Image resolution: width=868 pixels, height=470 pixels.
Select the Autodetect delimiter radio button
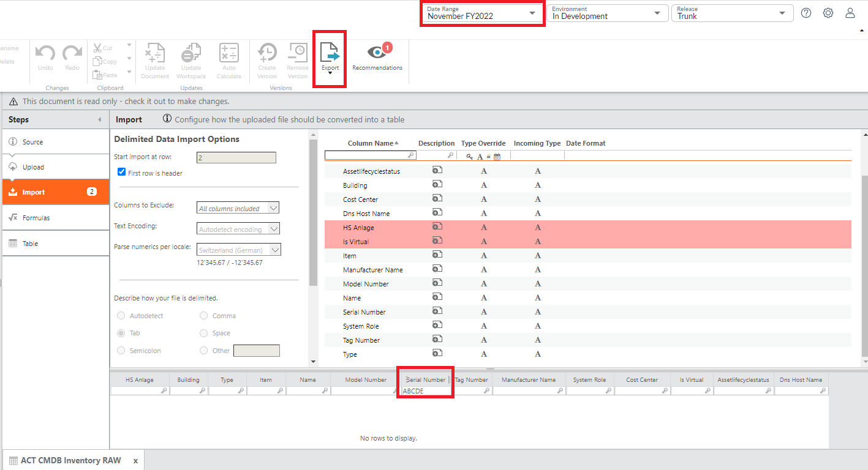[121, 316]
